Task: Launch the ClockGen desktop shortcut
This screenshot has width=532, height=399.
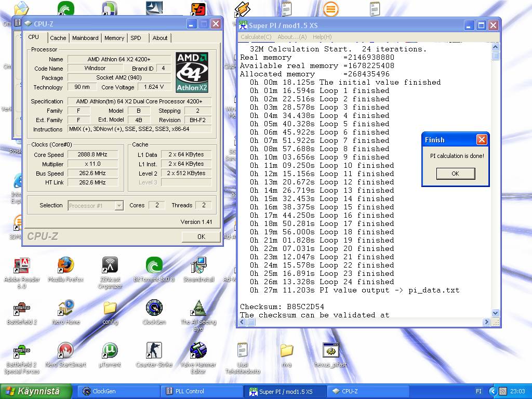Action: 154,309
